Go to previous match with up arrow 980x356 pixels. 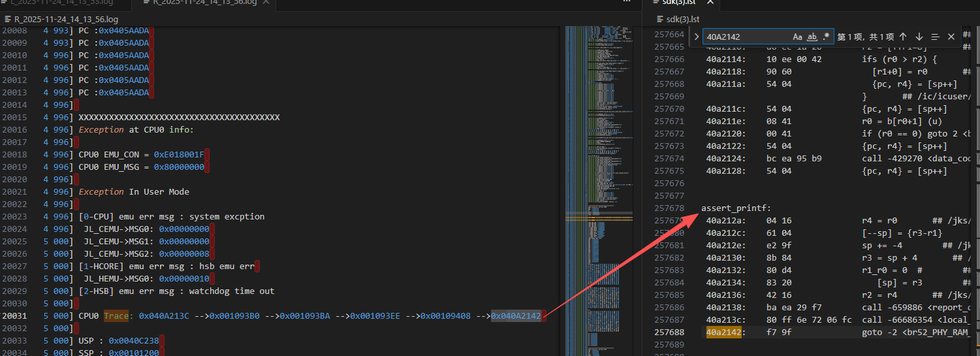[903, 37]
